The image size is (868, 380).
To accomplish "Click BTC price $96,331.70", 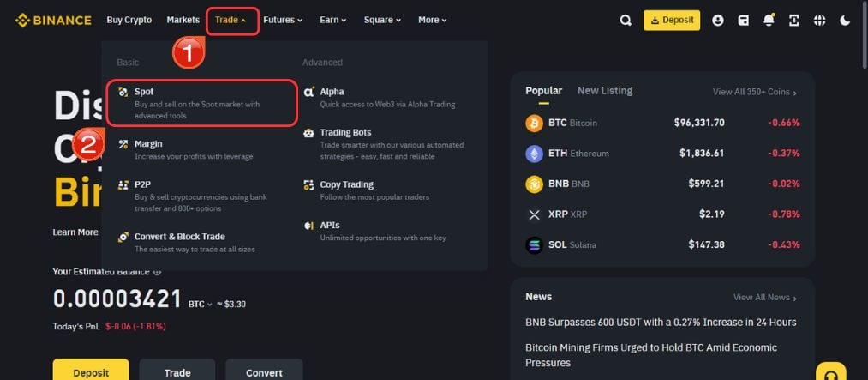I will pyautogui.click(x=699, y=123).
